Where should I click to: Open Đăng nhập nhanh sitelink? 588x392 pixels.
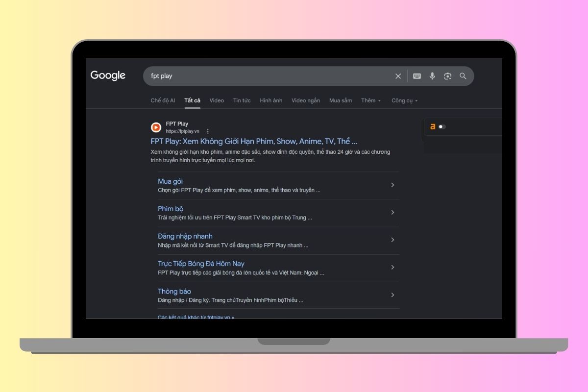coord(185,236)
